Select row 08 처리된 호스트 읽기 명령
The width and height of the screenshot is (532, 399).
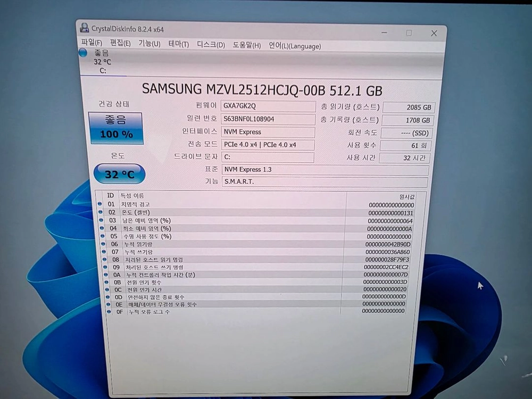tap(257, 260)
